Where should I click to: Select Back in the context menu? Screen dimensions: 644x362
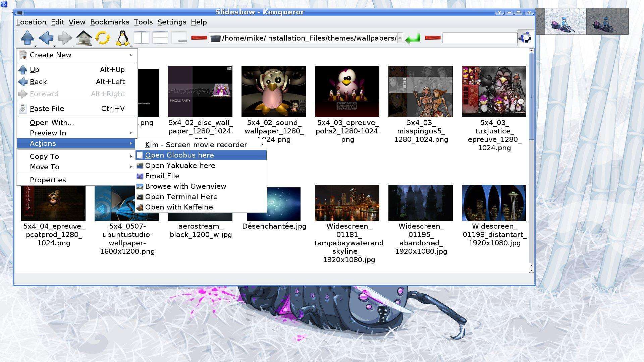[77, 82]
